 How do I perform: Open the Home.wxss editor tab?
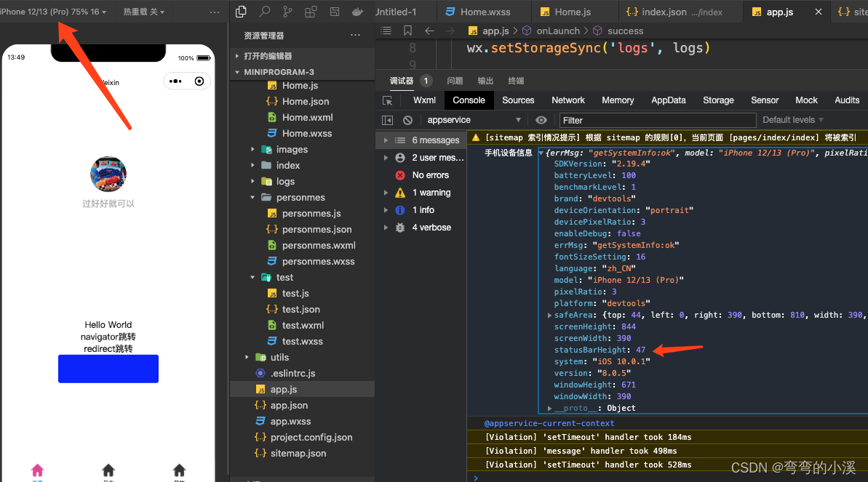pyautogui.click(x=483, y=12)
